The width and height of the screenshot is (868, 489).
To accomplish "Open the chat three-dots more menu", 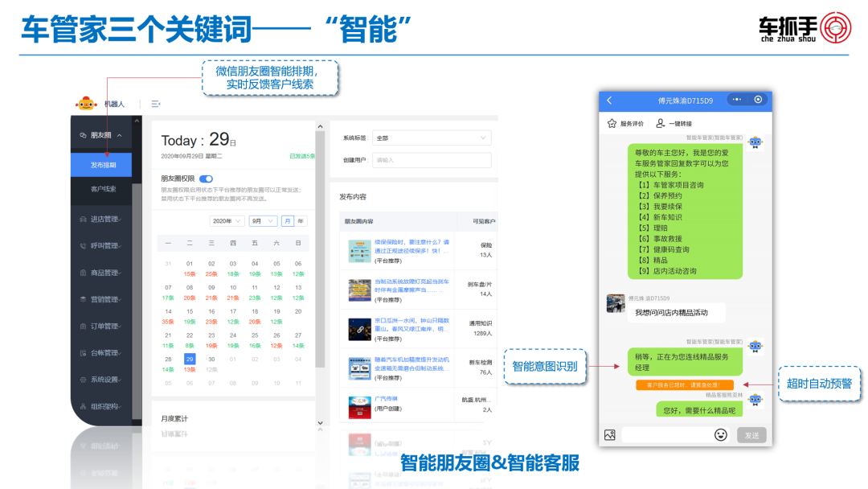I will (737, 100).
